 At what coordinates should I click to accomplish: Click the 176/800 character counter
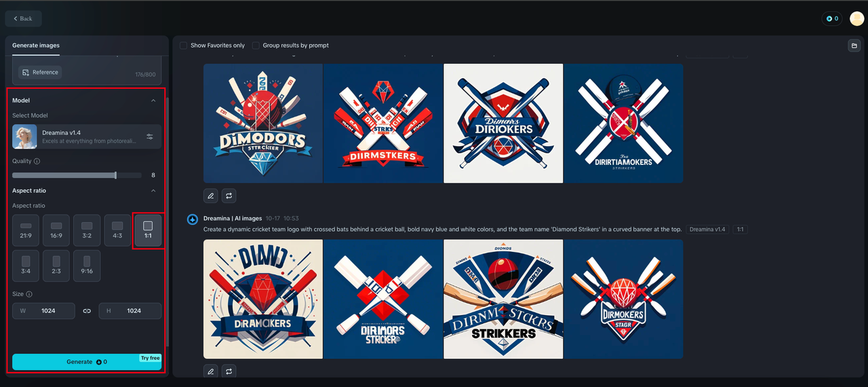point(145,75)
